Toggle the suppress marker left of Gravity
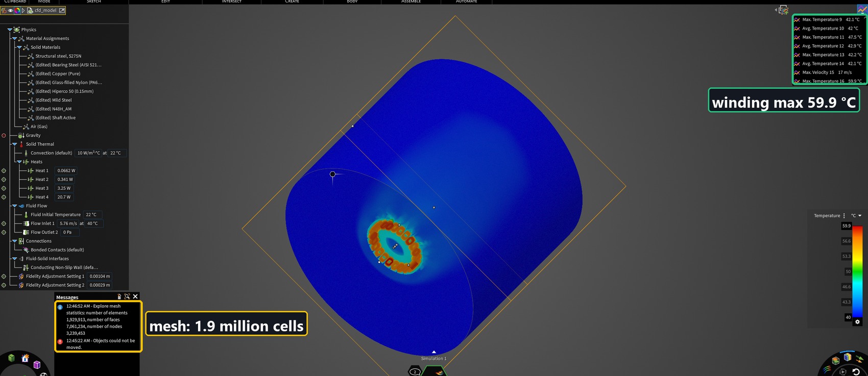The image size is (868, 376). [x=4, y=135]
